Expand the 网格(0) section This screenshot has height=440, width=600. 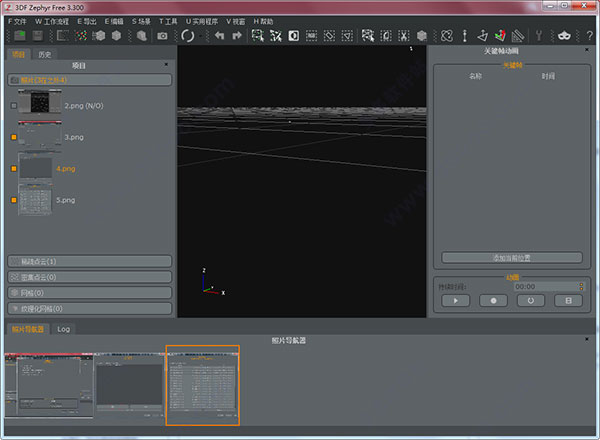click(x=90, y=293)
